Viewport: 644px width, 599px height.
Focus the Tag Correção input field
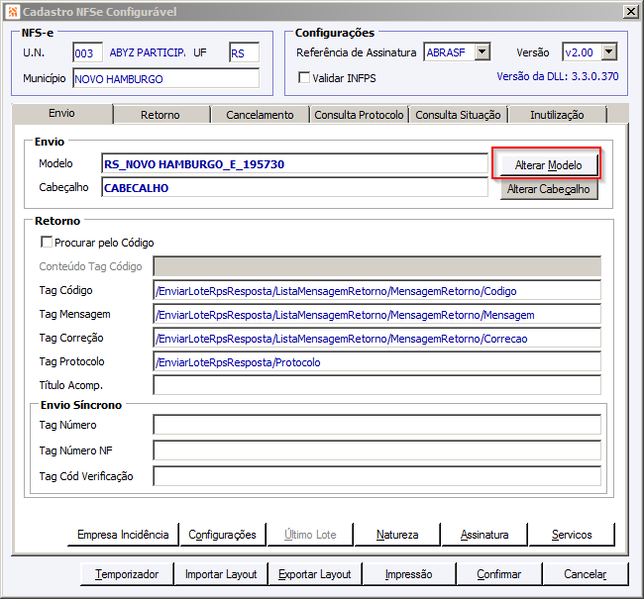(x=377, y=339)
